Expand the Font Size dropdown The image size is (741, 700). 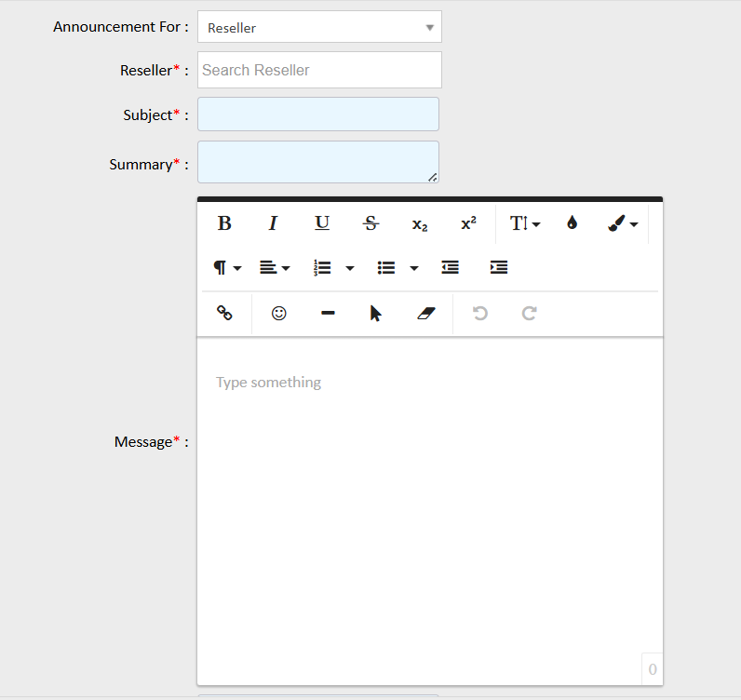(x=525, y=223)
